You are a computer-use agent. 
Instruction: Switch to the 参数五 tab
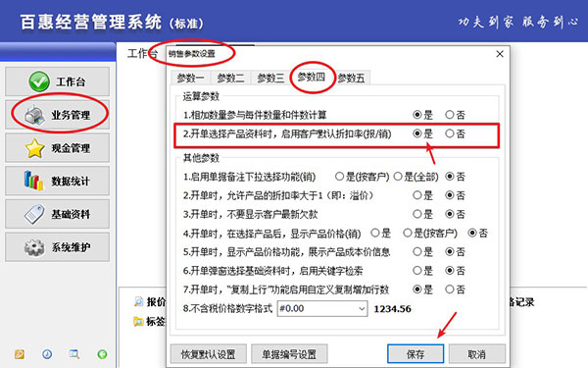pos(351,79)
